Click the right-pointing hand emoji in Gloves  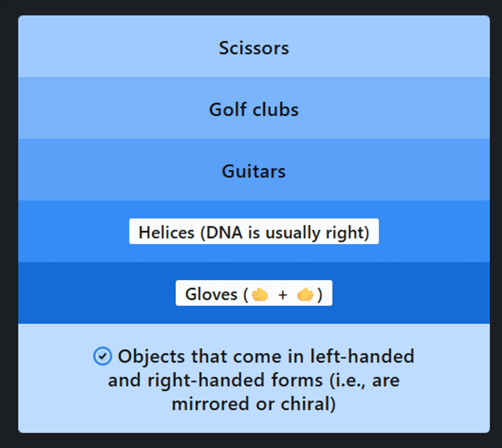click(305, 294)
